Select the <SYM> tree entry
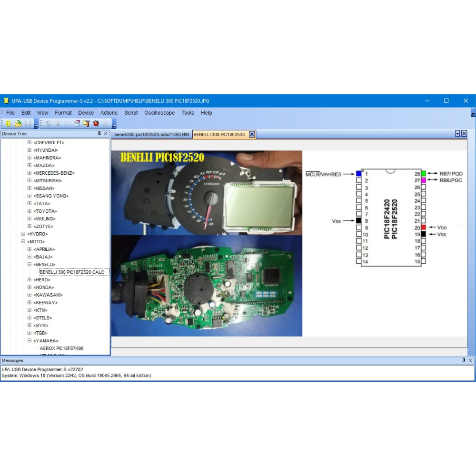The width and height of the screenshot is (476, 476). click(x=41, y=325)
